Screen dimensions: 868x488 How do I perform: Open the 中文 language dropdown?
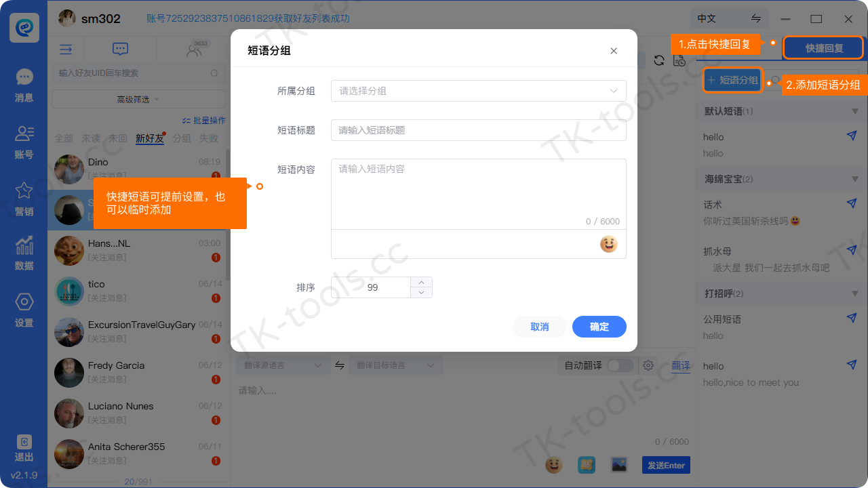[730, 19]
